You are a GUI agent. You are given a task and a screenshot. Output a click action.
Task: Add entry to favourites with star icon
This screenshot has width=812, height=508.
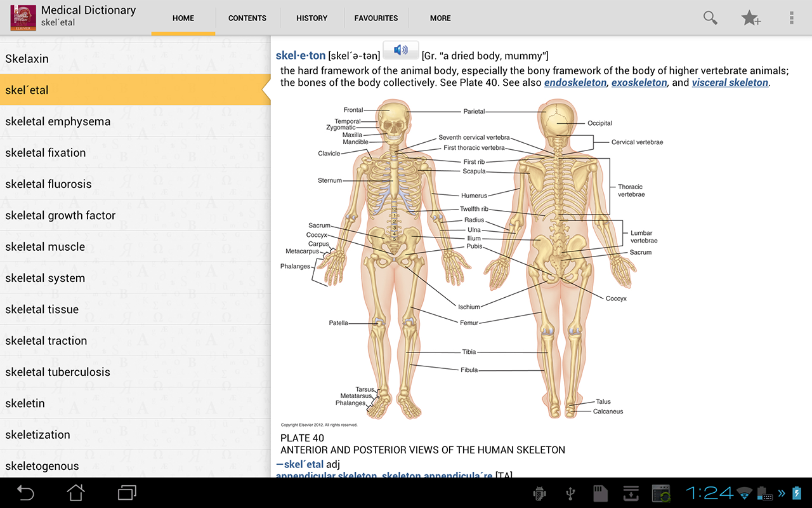click(x=750, y=18)
